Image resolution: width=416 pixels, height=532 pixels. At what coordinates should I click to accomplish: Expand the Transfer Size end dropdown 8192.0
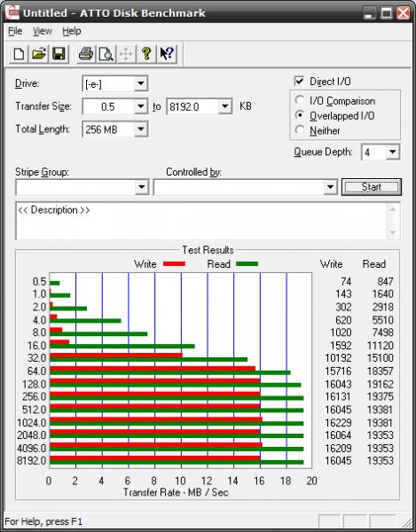(224, 107)
